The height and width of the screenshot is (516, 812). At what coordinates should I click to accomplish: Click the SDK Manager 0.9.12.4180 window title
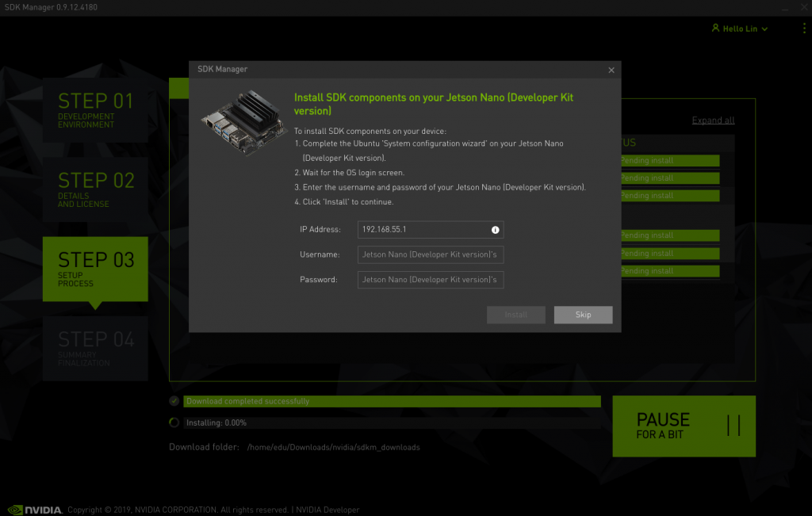[x=51, y=7]
